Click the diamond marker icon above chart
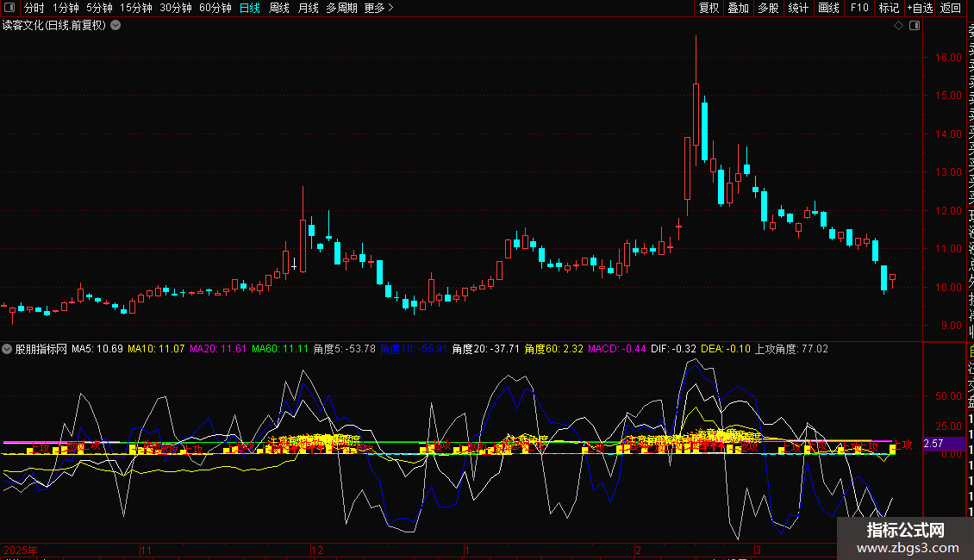974x560 pixels. pyautogui.click(x=899, y=26)
